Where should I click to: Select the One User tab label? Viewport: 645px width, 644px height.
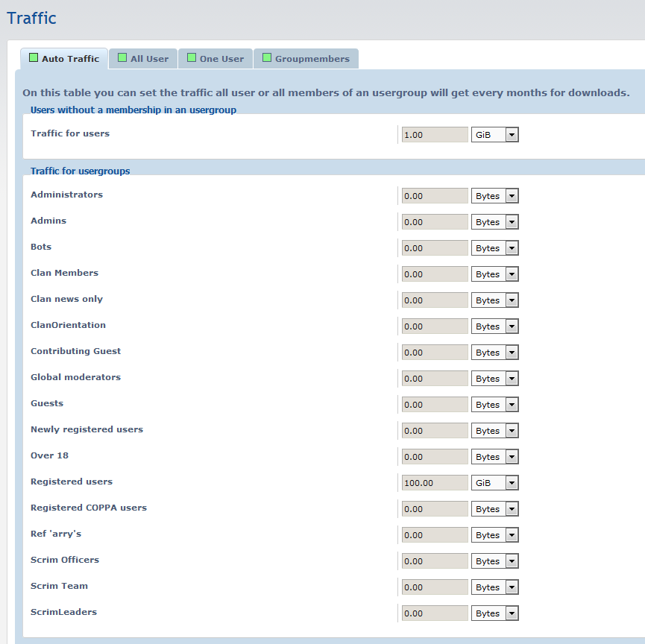tap(221, 59)
